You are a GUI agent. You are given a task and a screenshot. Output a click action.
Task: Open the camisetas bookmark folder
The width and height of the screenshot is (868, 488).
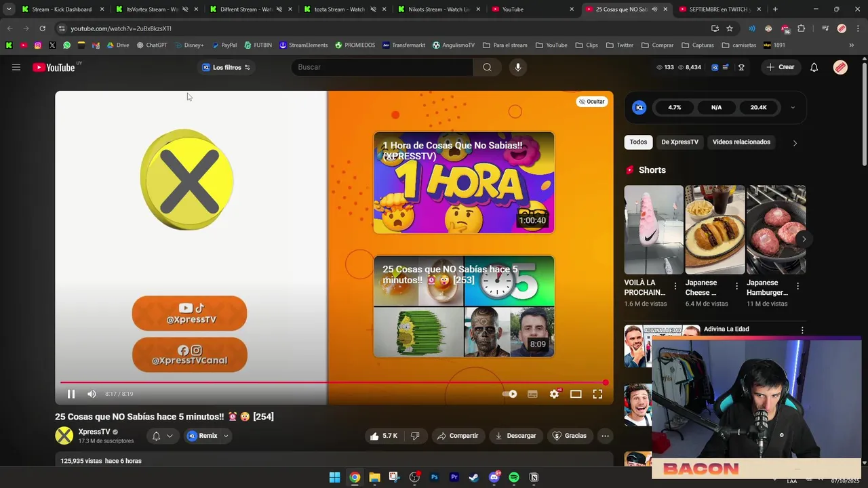pyautogui.click(x=739, y=45)
